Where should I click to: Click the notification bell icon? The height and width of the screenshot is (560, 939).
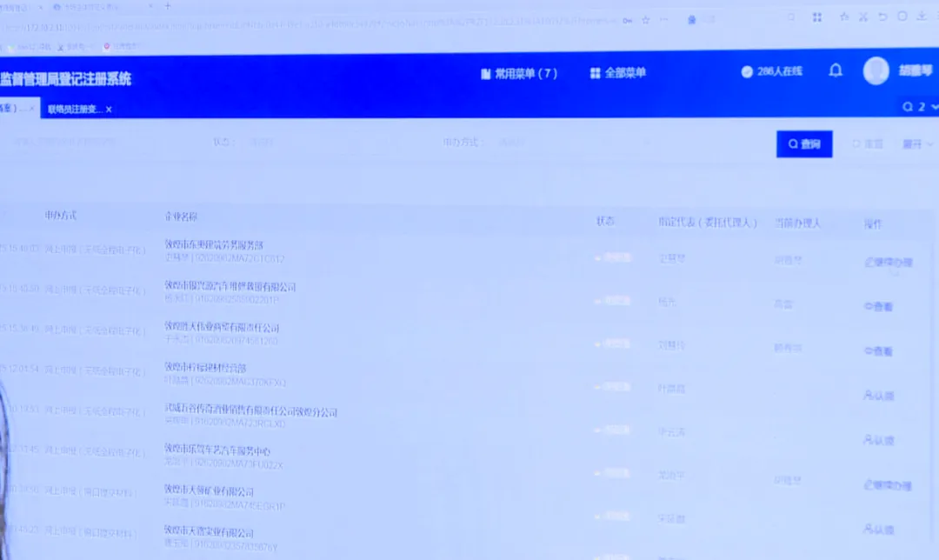(x=836, y=71)
